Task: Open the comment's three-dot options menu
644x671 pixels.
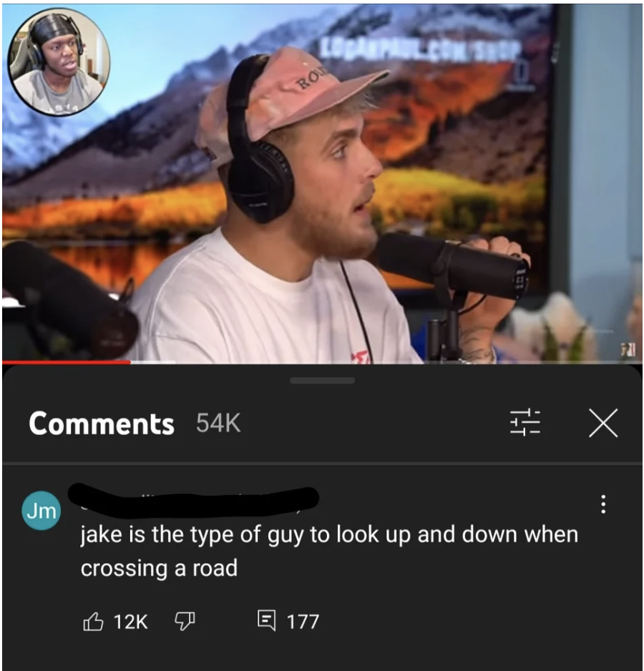Action: [x=603, y=504]
